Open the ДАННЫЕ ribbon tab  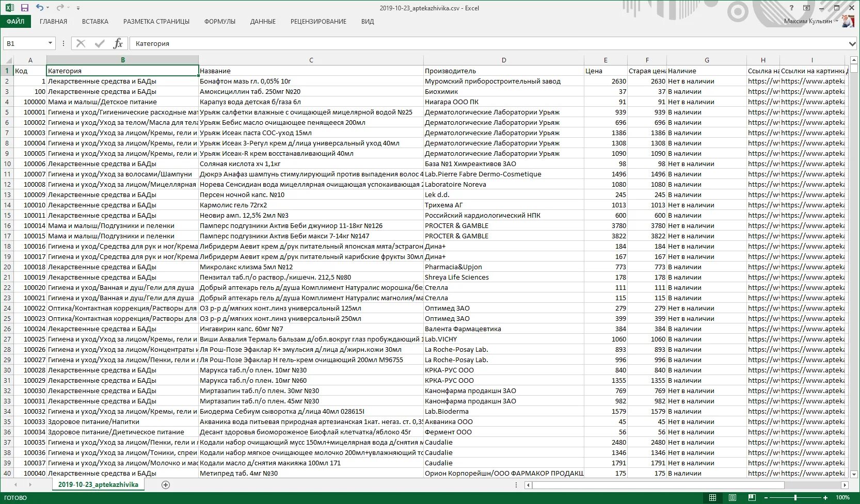(x=263, y=22)
